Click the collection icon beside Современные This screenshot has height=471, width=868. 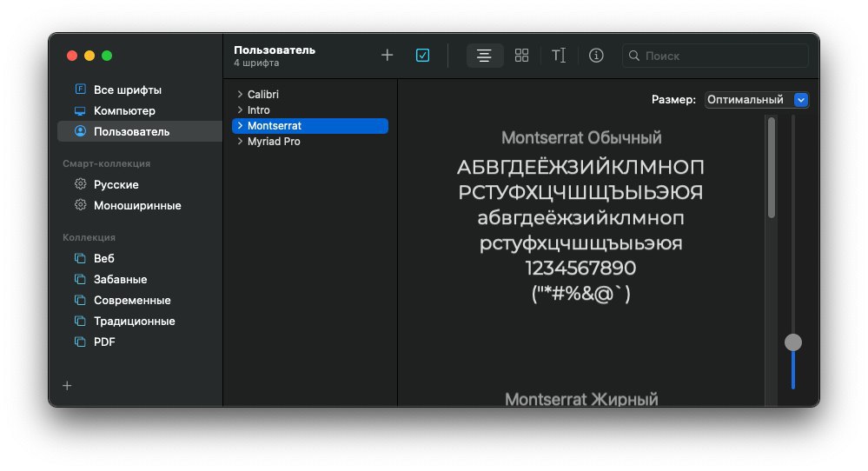(80, 300)
